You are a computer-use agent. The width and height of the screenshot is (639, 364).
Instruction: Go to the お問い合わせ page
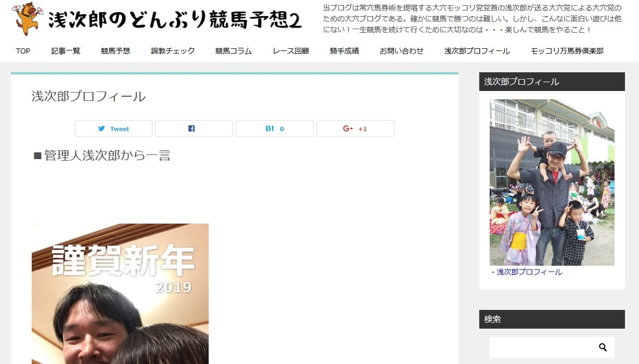coord(402,51)
